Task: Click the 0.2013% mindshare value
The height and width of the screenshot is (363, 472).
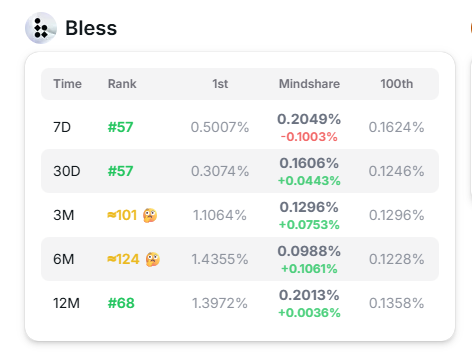Action: (x=309, y=295)
